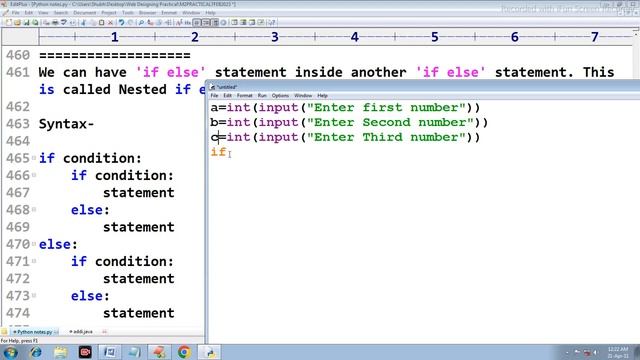Click "Enter Second number" string in IDLE

pos(390,122)
